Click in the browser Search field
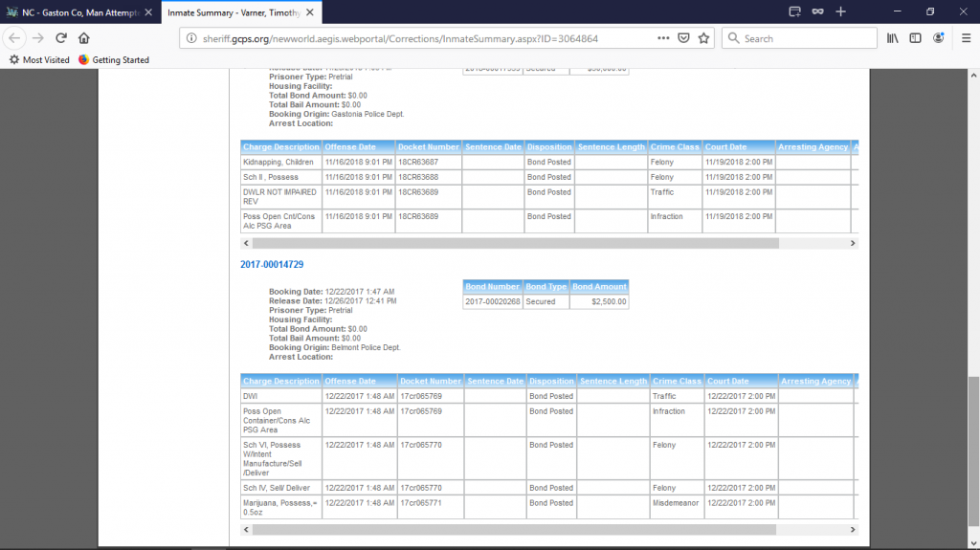This screenshot has height=550, width=980. [804, 38]
